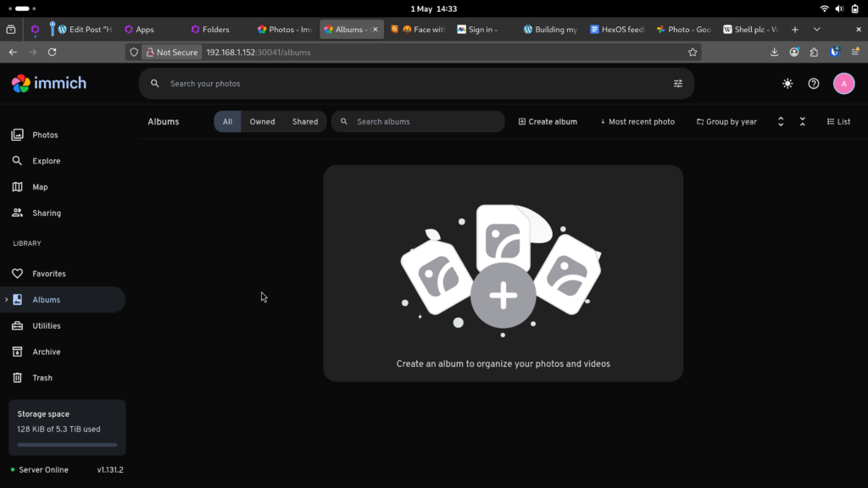The height and width of the screenshot is (488, 868).
Task: Open the search filter options icon
Action: (677, 84)
